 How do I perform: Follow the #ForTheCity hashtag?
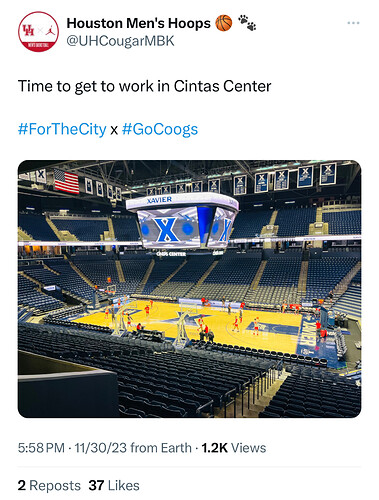[x=62, y=129]
